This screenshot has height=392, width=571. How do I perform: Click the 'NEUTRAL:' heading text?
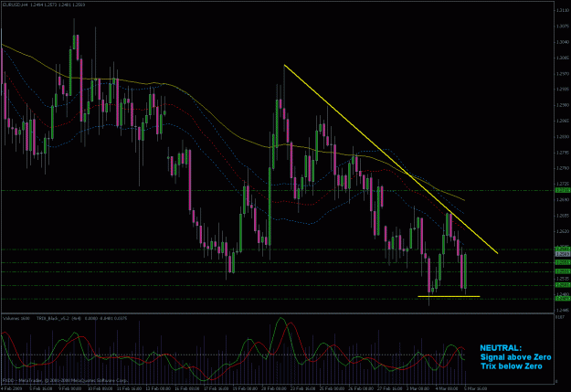click(501, 348)
